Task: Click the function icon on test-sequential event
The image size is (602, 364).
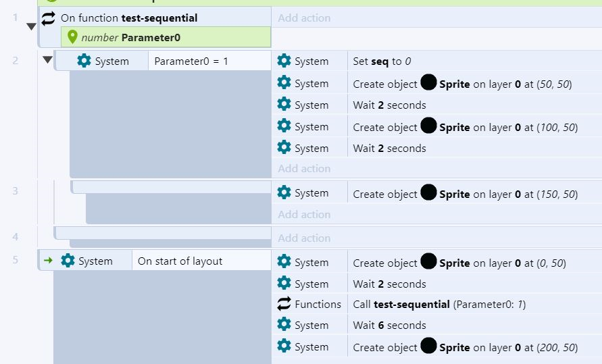Action: click(x=49, y=18)
